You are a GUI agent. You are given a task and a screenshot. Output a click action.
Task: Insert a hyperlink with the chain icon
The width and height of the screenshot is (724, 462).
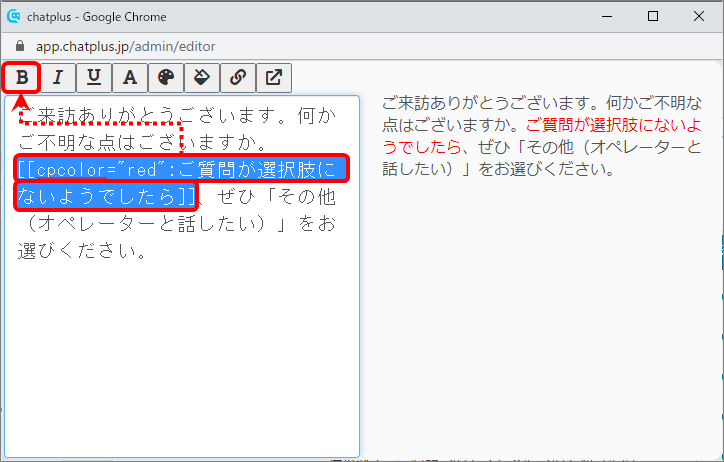[x=238, y=78]
